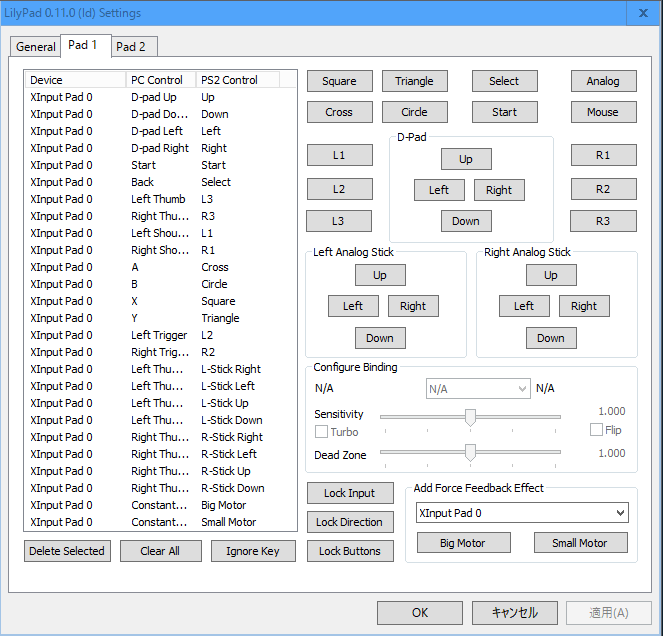Click the Sensitivity slider

coord(470,416)
